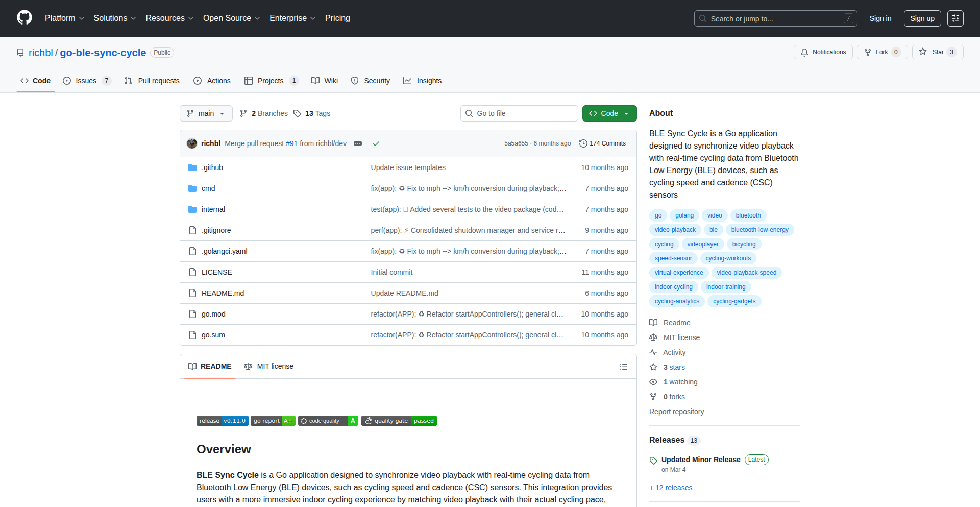Click the bluetooth-low-energy topic tag
The height and width of the screenshot is (507, 980).
tap(759, 230)
